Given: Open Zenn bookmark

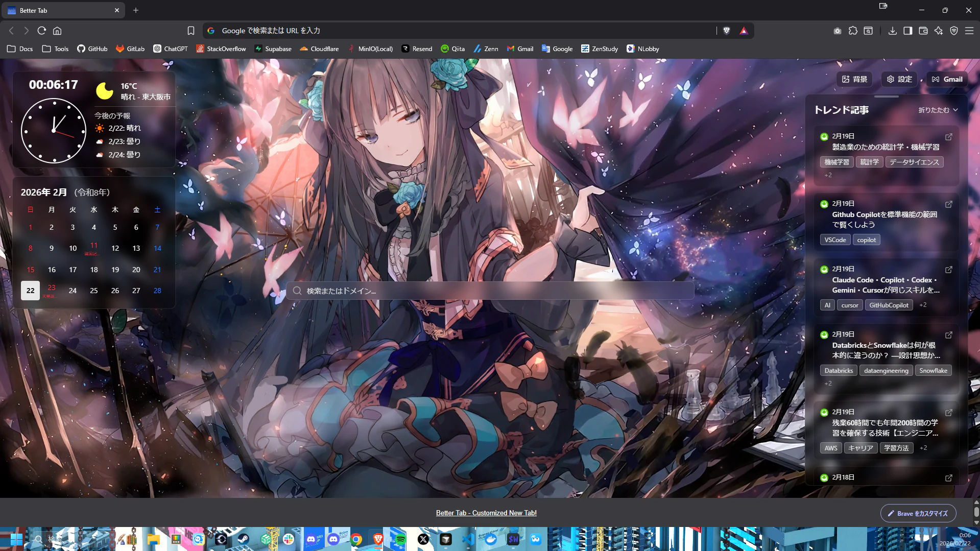Looking at the screenshot, I should tap(486, 49).
